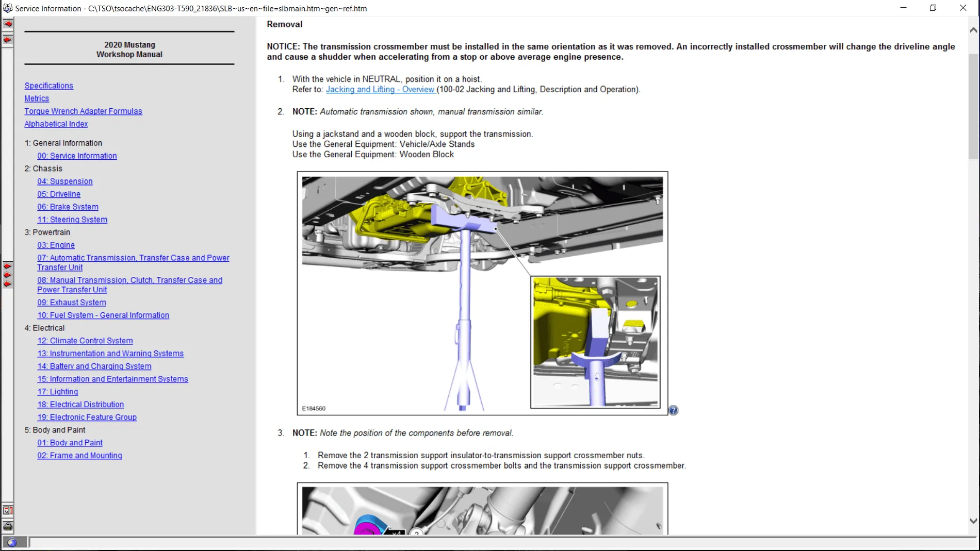Click the second red arrow below back arrow
980x551 pixels.
click(x=8, y=40)
